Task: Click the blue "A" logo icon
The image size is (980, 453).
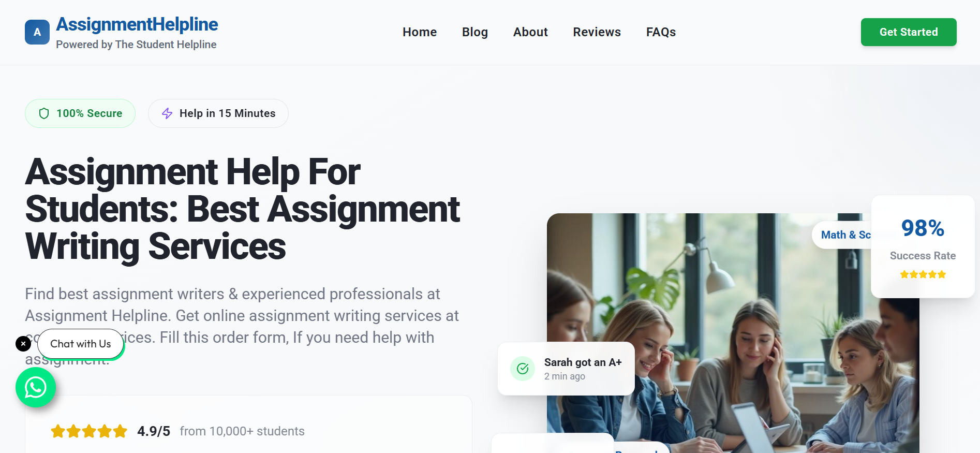Action: pyautogui.click(x=37, y=32)
